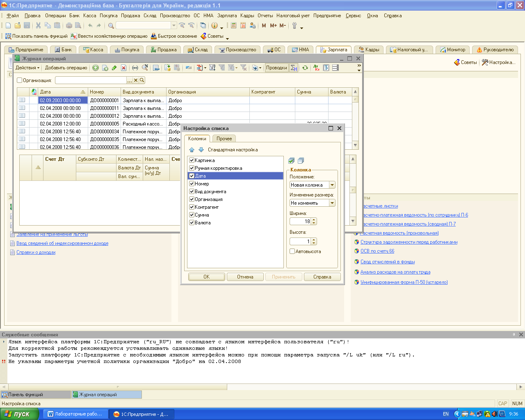Switch to the Руководителю tab
525x420 pixels.
tap(495, 50)
